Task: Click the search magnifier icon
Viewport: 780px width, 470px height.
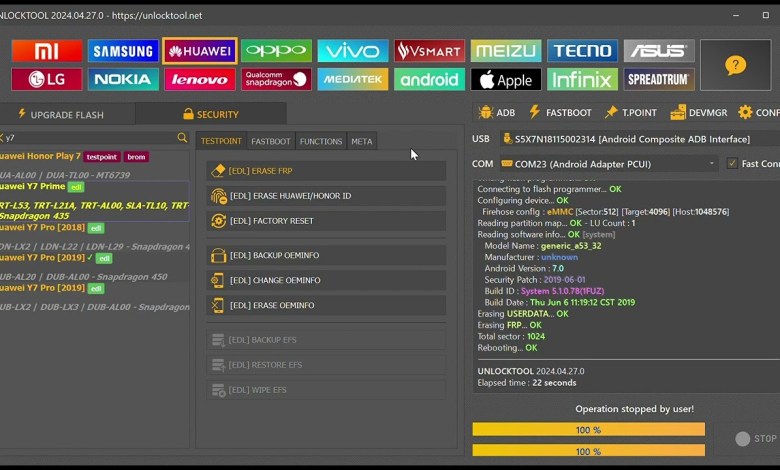Action: click(x=182, y=138)
